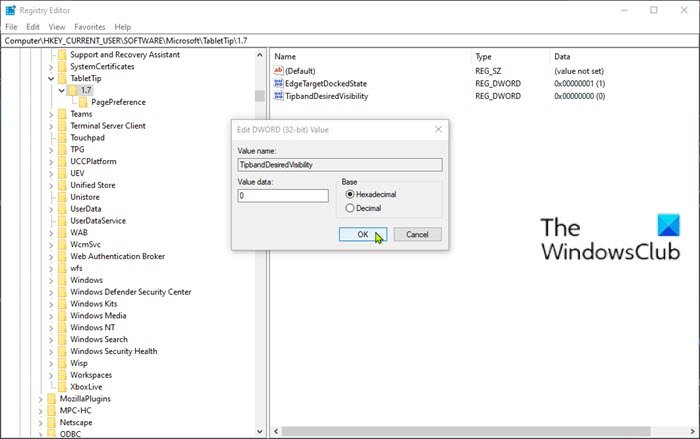Screen dimensions: 700x439
Task: Click the MozillaPlugins folder icon
Action: [x=52, y=399]
